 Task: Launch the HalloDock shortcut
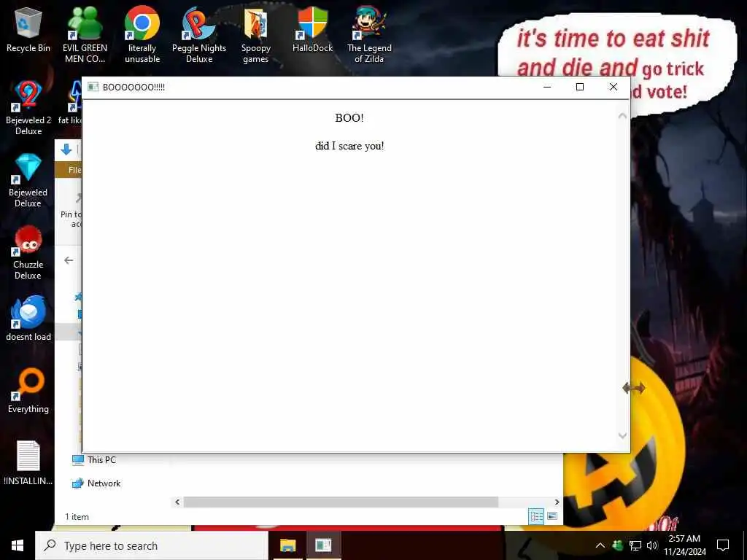click(312, 29)
